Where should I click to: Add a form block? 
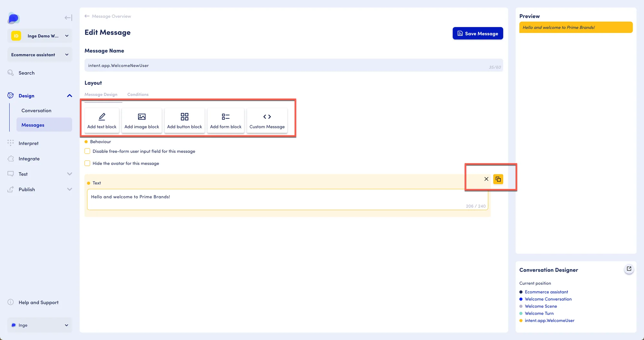pos(226,120)
